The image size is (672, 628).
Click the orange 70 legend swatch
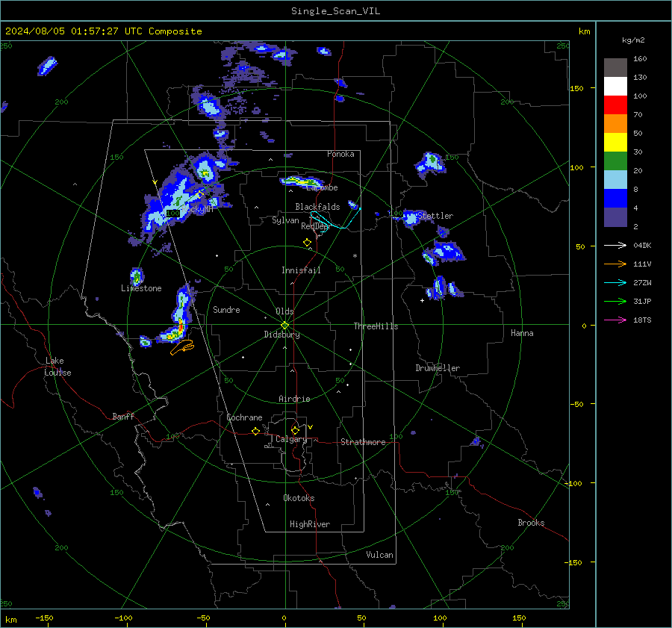pyautogui.click(x=615, y=123)
